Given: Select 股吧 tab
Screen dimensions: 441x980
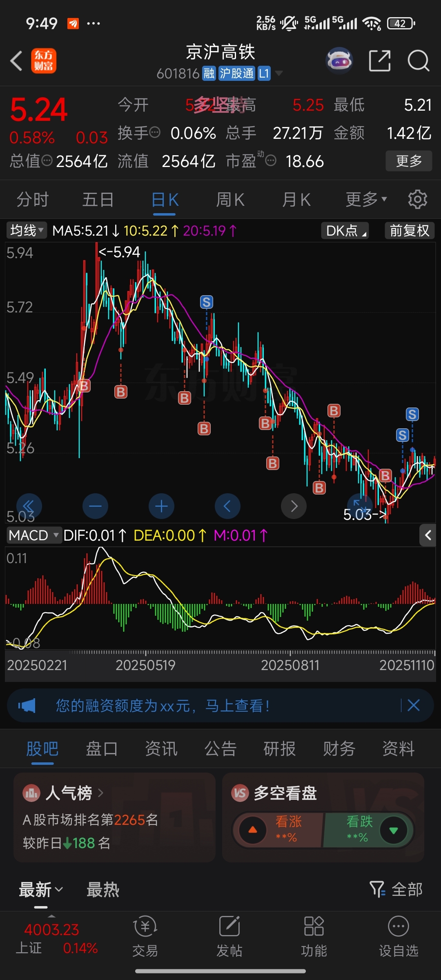Looking at the screenshot, I should tap(42, 749).
